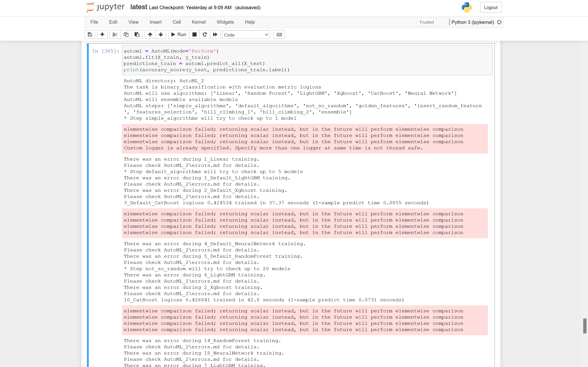The width and height of the screenshot is (588, 367).
Task: Cut the selected cell with the scissors icon
Action: 115,34
